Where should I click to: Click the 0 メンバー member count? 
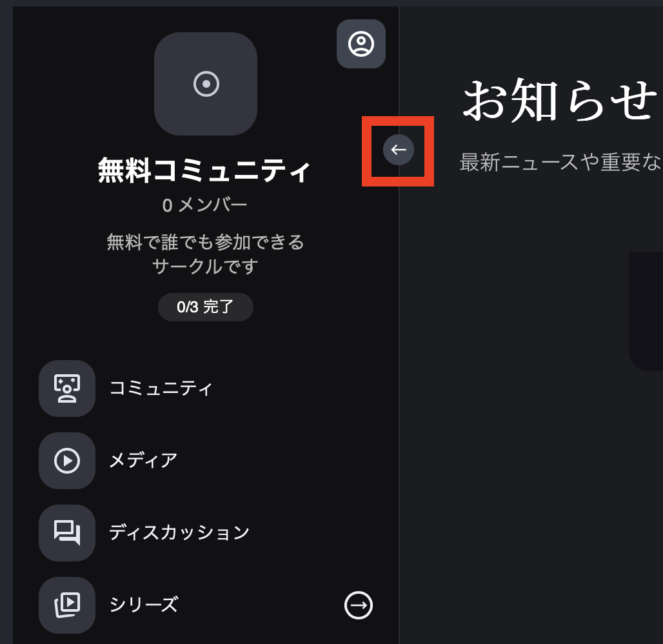click(x=204, y=206)
